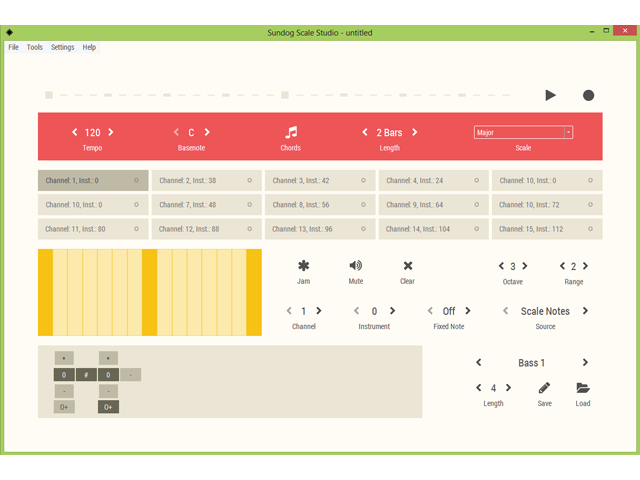Toggle the circle on Channel 1 slot
This screenshot has height=480, width=640.
pyautogui.click(x=137, y=181)
